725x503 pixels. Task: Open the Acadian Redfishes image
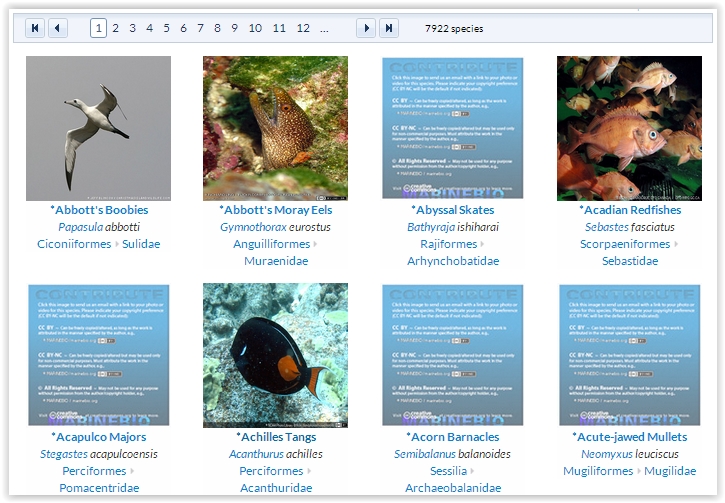(629, 128)
